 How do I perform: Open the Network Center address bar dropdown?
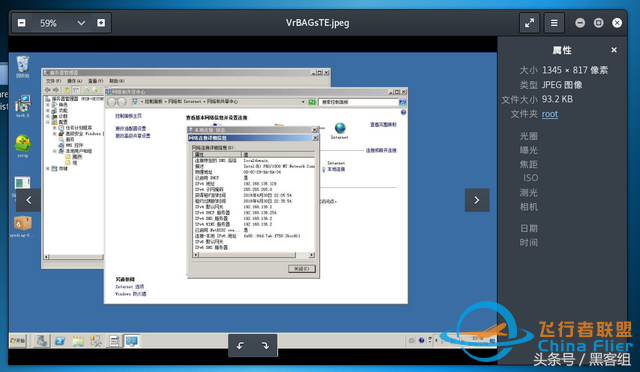pos(303,102)
